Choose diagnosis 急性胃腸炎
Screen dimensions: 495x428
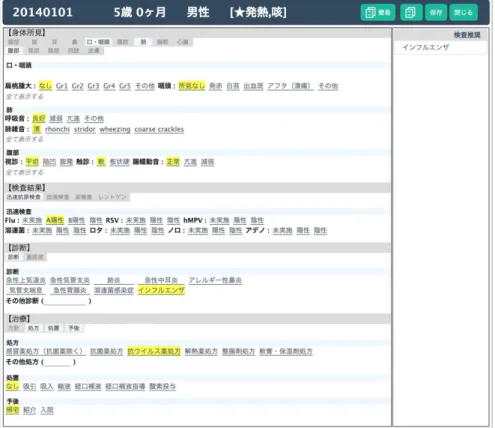(70, 291)
